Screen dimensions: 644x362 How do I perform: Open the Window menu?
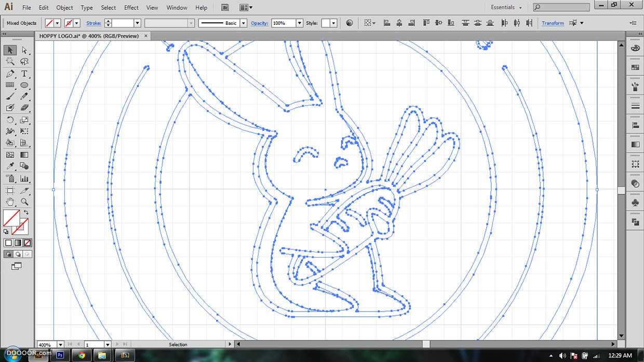[177, 8]
